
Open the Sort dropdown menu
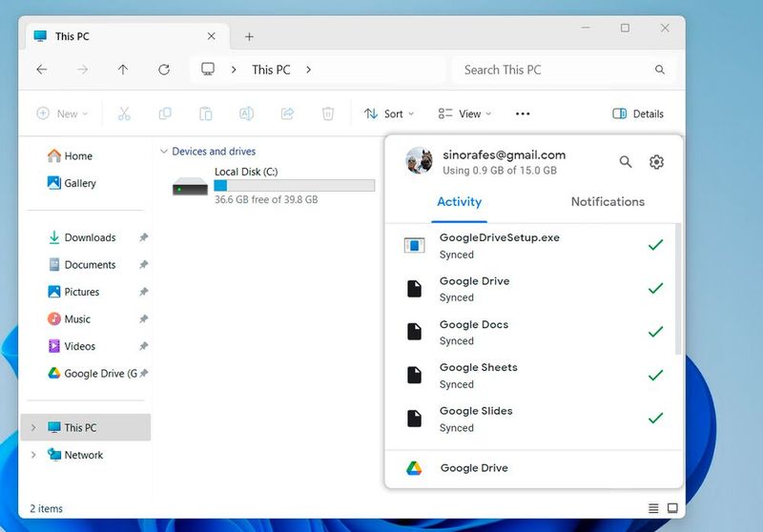[x=389, y=113]
